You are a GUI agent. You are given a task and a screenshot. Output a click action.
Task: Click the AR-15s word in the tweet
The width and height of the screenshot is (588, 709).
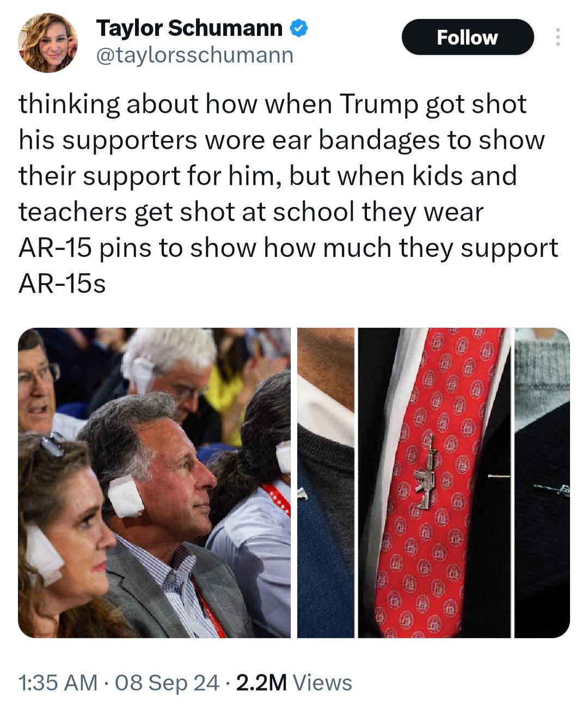pyautogui.click(x=62, y=284)
